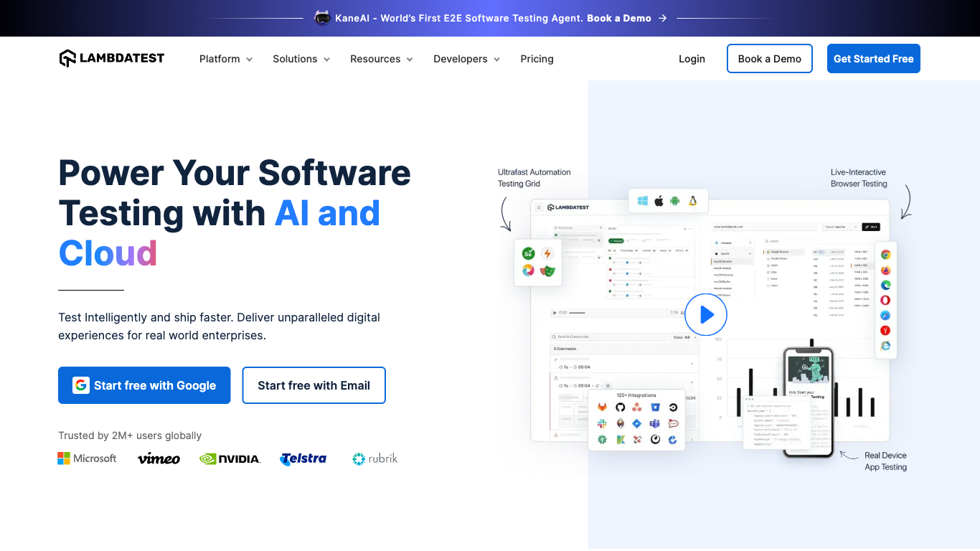The width and height of the screenshot is (980, 551).
Task: Click the GitHub integration icon
Action: pos(620,408)
